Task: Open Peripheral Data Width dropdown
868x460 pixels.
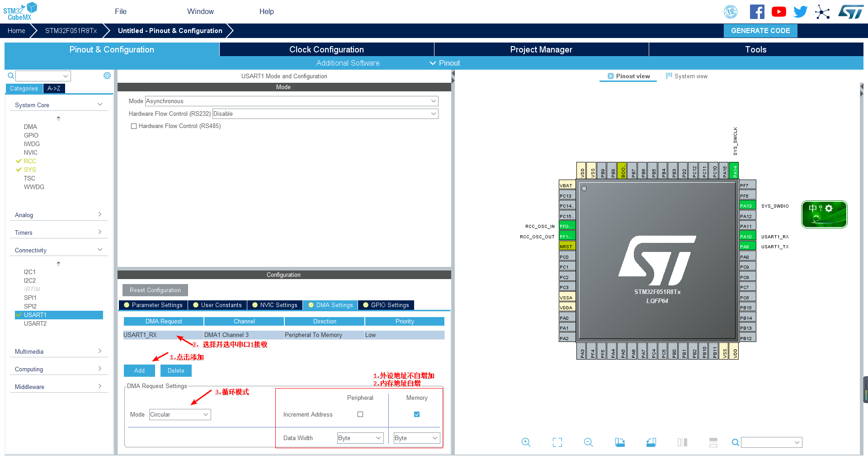Action: coord(360,438)
